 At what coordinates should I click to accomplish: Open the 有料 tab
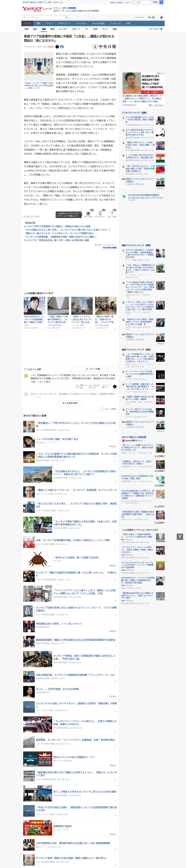(x=128, y=24)
